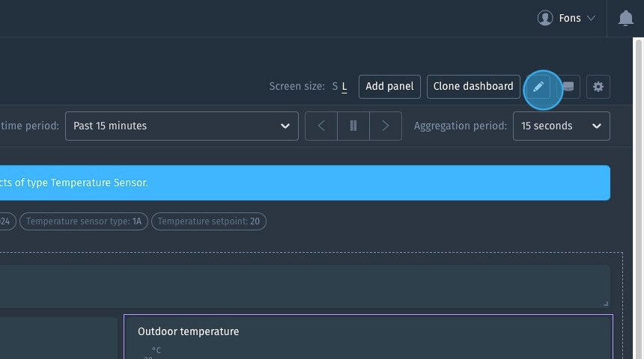Open the notifications bell
The height and width of the screenshot is (359, 644).
click(626, 19)
